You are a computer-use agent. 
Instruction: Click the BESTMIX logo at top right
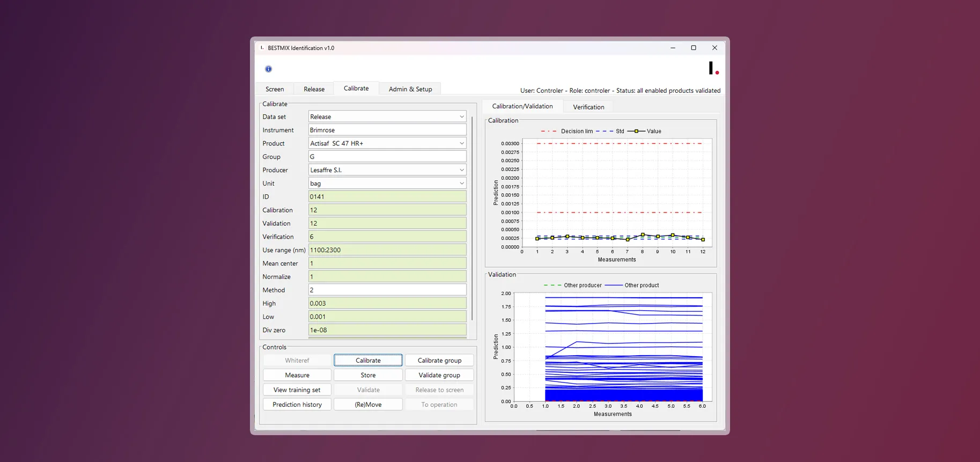713,68
